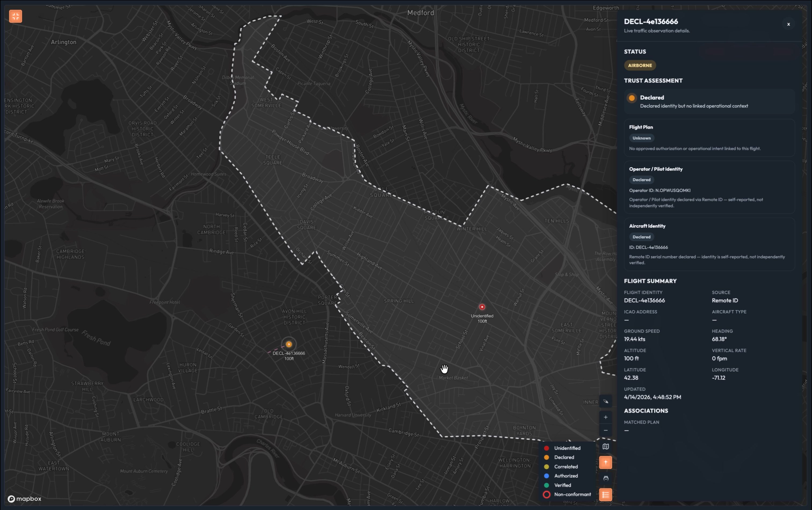812x510 pixels.
Task: Zoom in with the plus map control
Action: 606,417
